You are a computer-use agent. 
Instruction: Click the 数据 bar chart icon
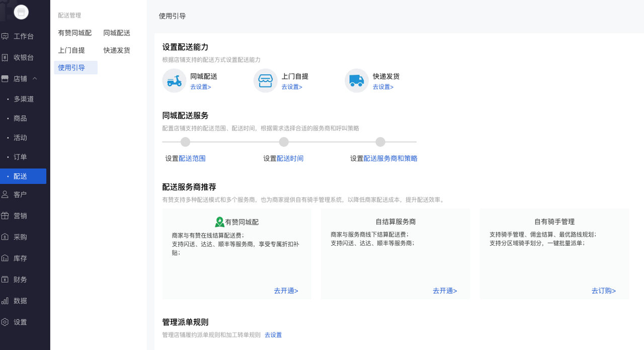(5, 301)
